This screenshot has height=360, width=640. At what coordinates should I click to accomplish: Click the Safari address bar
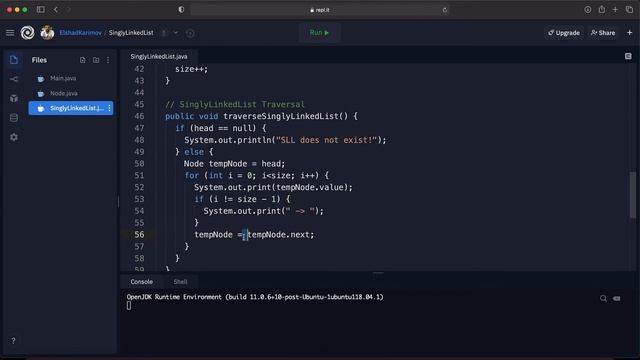click(319, 10)
